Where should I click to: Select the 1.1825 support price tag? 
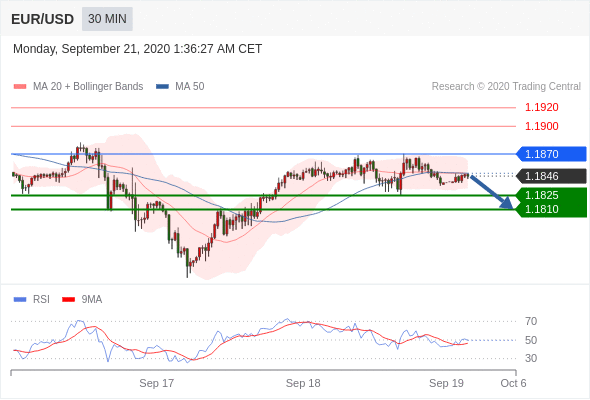551,195
